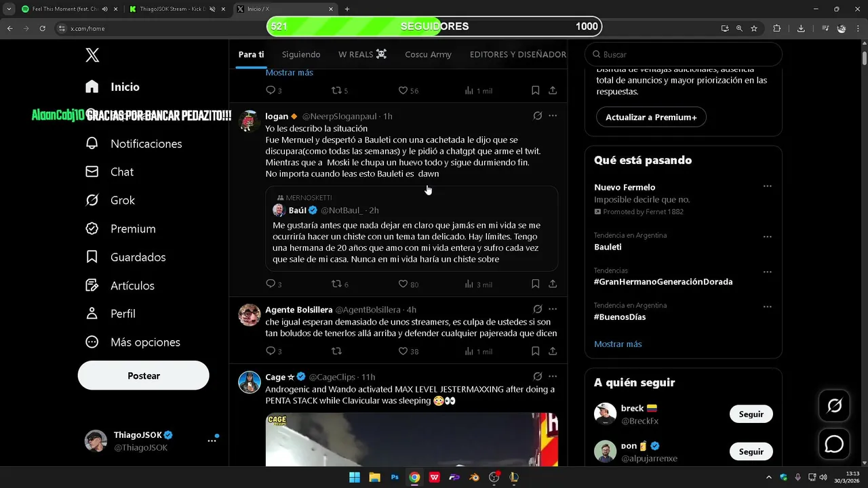Open ThiagoJSOK account menu dots
Screen dimensions: 868x488
click(212, 441)
